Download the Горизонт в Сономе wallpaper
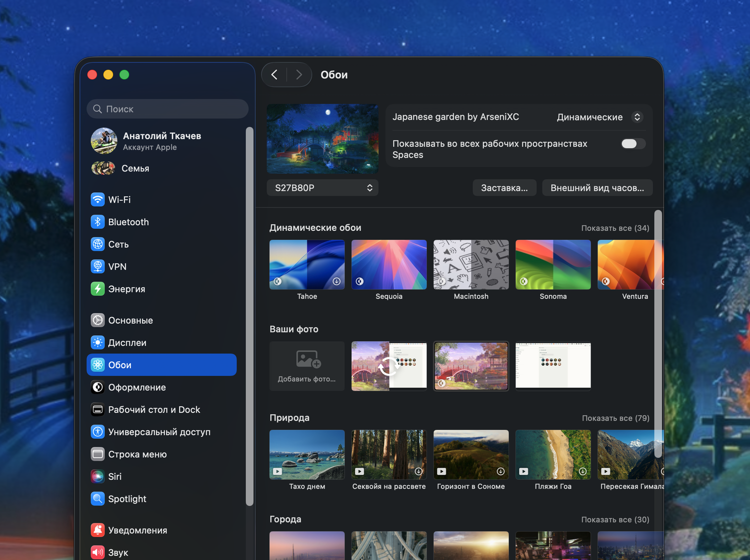Screen dimensions: 750x560 click(500, 471)
